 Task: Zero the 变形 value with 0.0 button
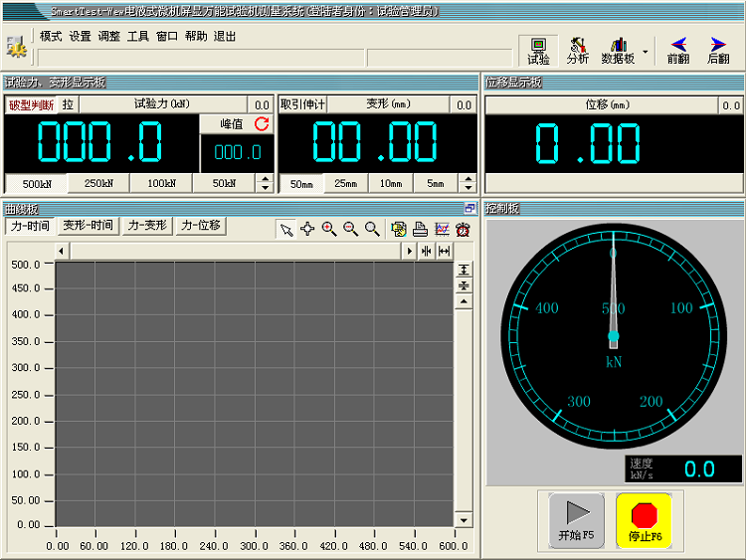click(x=464, y=105)
